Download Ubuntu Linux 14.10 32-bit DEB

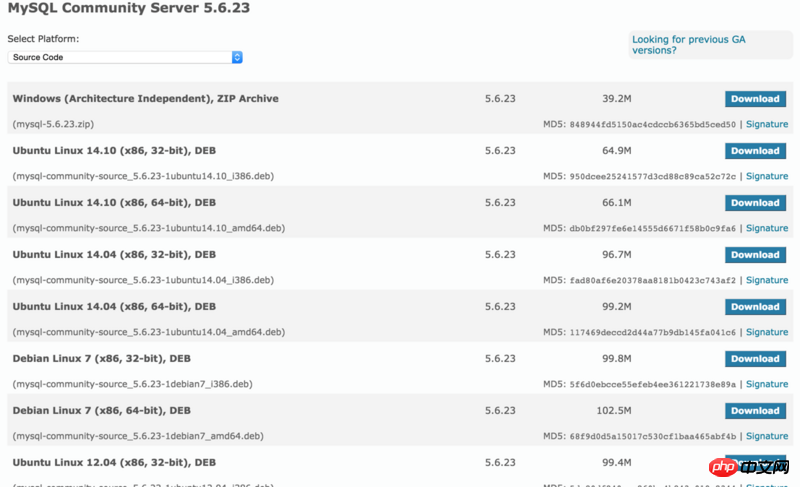[x=755, y=151]
